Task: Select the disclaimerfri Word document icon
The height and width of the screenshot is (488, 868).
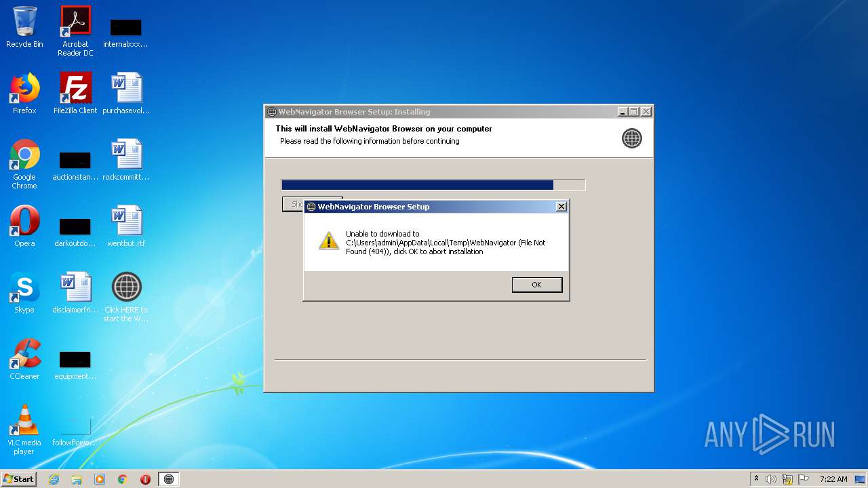Action: pos(75,293)
